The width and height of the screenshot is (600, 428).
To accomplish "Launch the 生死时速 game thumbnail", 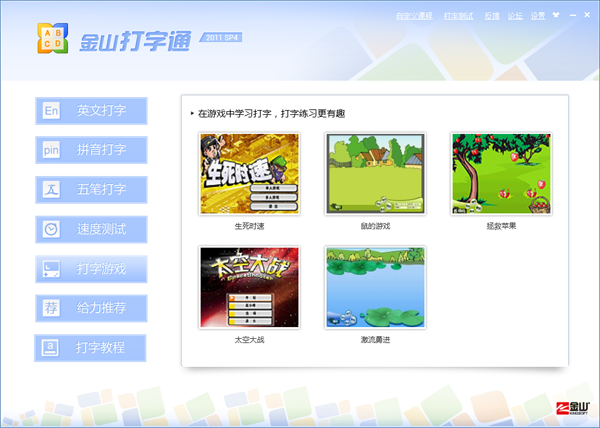I will click(x=249, y=174).
